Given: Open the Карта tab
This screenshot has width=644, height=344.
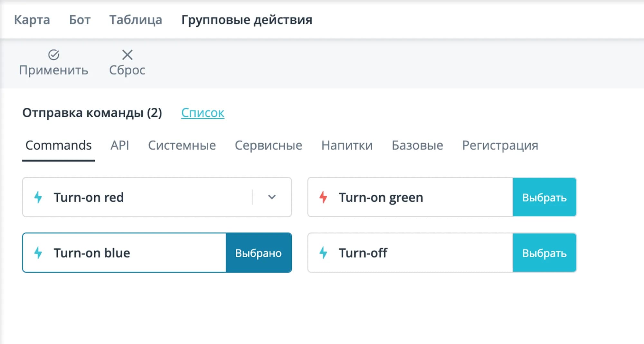Looking at the screenshot, I should 32,20.
